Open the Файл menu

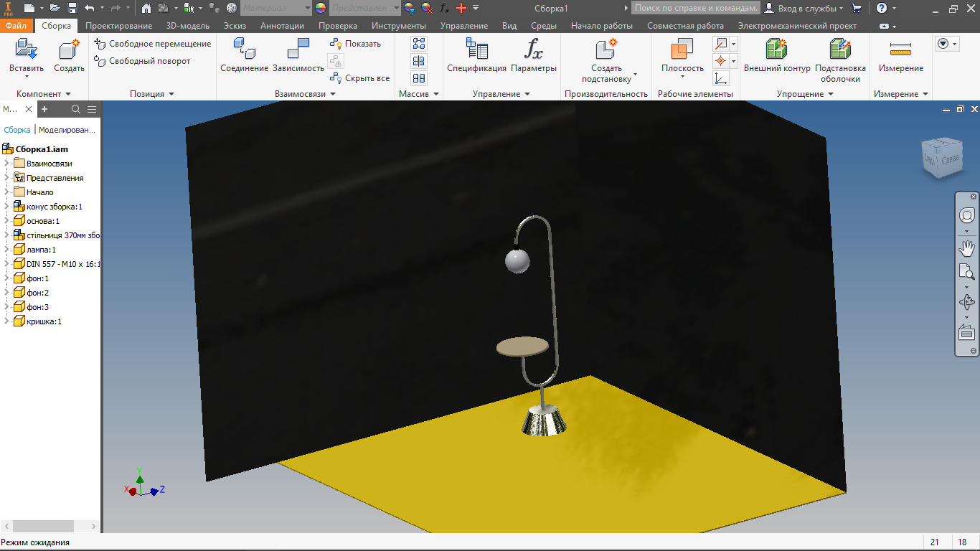coord(17,26)
